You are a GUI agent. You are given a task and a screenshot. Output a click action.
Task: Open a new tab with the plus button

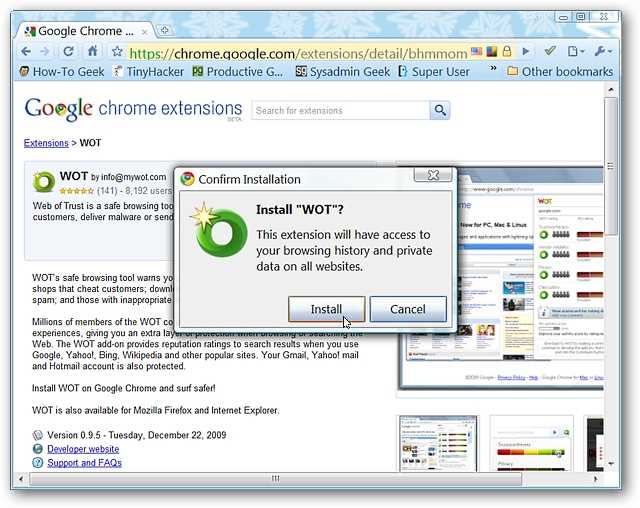click(164, 30)
